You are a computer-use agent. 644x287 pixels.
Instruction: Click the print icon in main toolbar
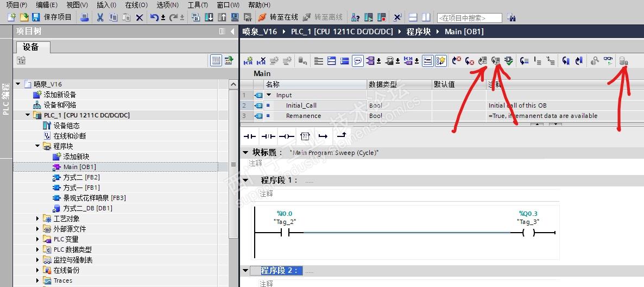85,17
